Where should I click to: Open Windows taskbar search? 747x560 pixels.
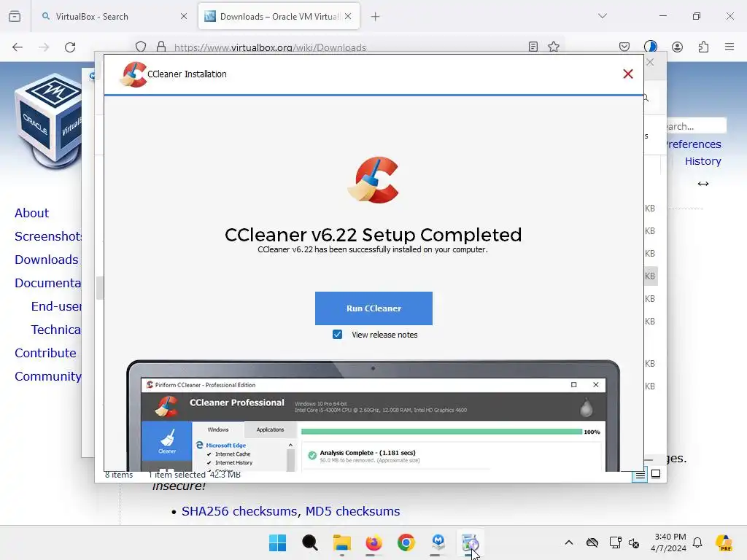tap(309, 542)
